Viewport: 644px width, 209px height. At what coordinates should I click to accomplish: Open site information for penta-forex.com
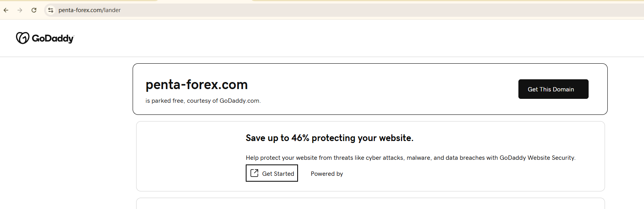coord(50,10)
